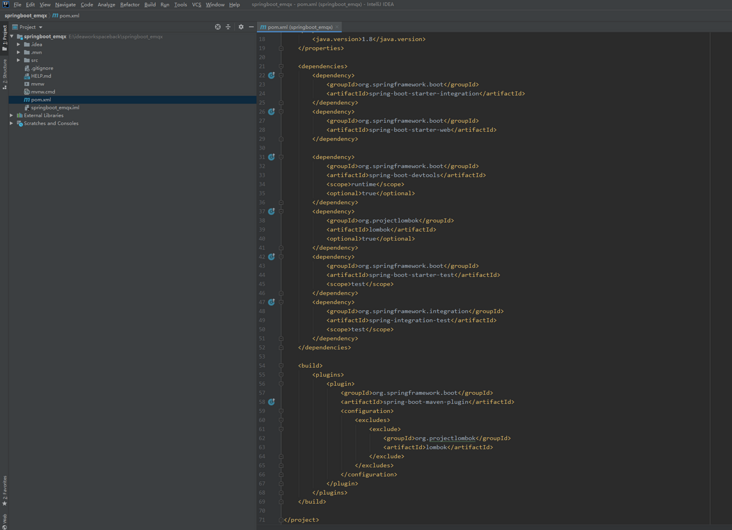
Task: Open the Project view dropdown
Action: click(x=28, y=27)
